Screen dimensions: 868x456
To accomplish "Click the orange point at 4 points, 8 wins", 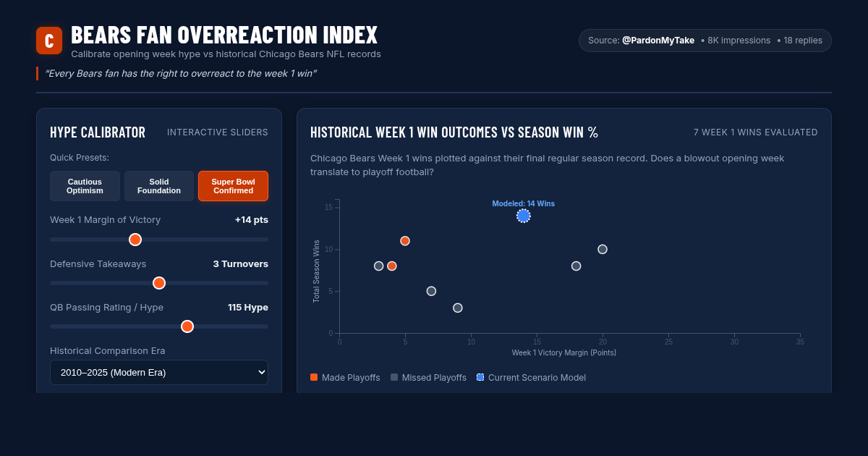I will [392, 266].
